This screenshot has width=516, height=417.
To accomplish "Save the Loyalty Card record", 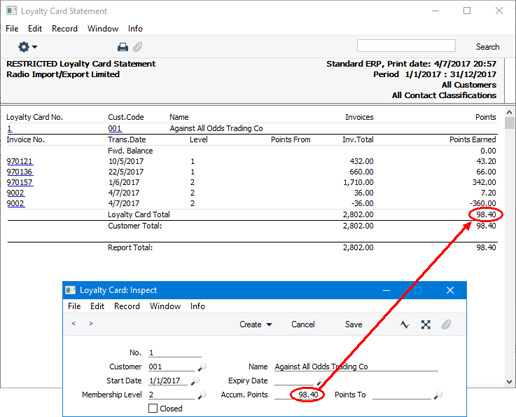I will (x=354, y=324).
